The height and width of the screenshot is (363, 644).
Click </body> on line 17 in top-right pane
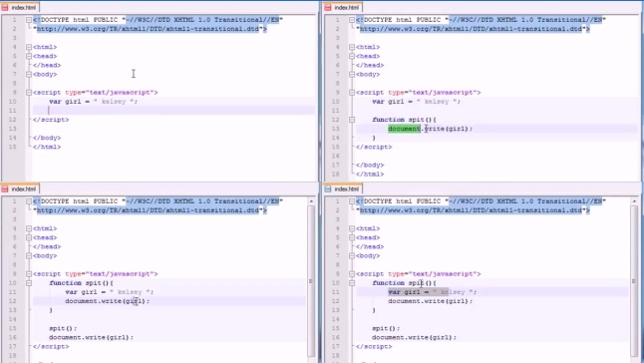(370, 166)
